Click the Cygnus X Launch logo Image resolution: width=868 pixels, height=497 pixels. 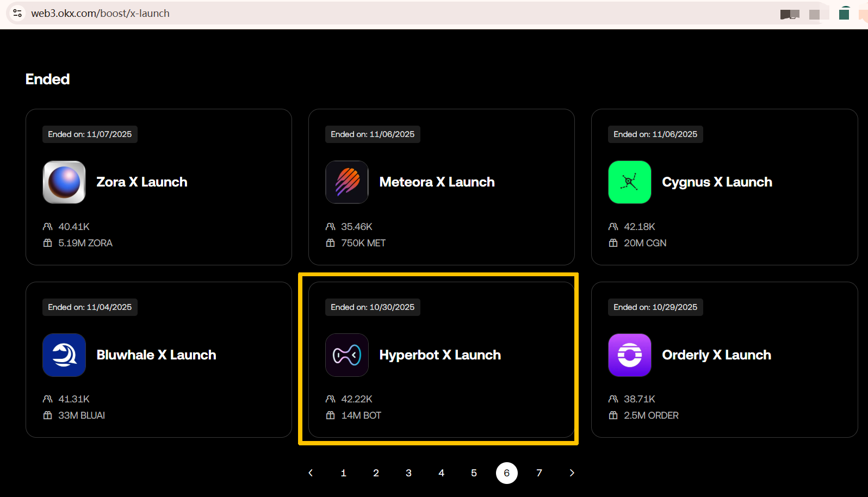(630, 182)
